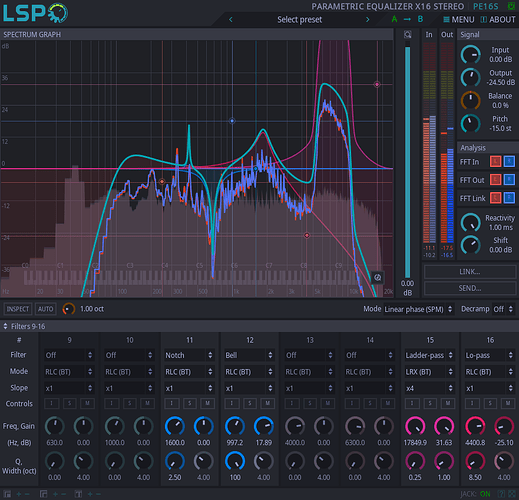The height and width of the screenshot is (500, 519).
Task: Click the vertical graph zoom fader
Action: [407, 162]
